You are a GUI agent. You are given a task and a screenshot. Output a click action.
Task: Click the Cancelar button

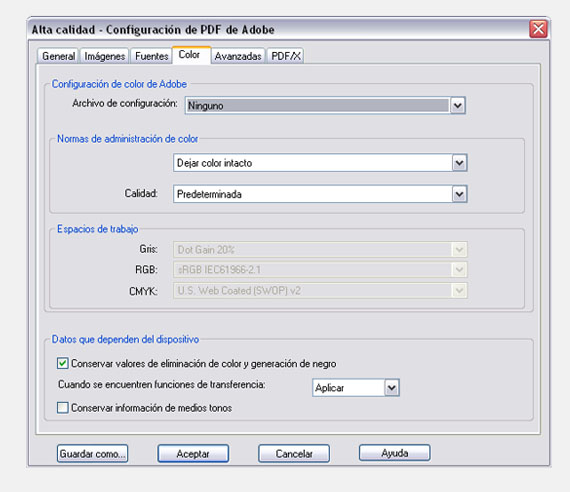coord(294,453)
